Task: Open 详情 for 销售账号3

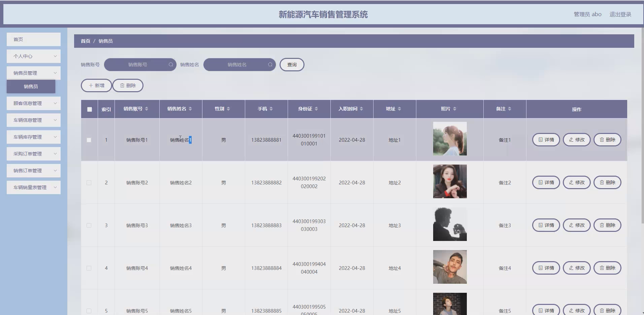Action: (x=546, y=225)
